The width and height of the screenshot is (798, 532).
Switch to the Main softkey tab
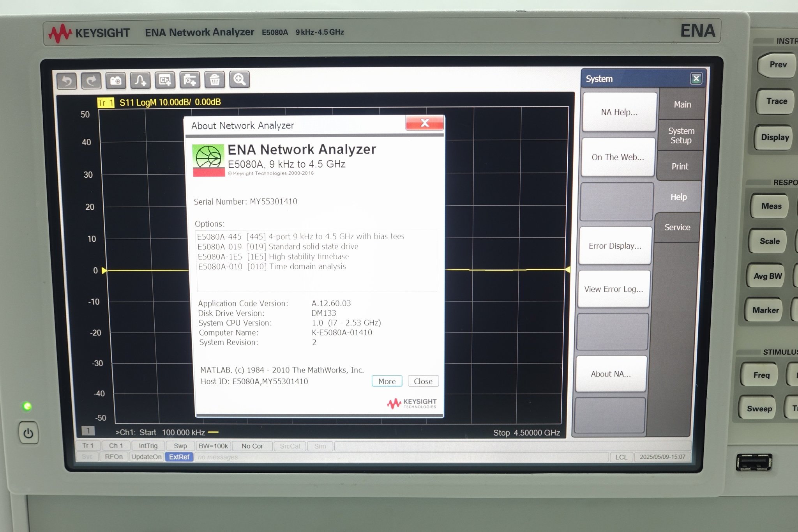pos(682,104)
